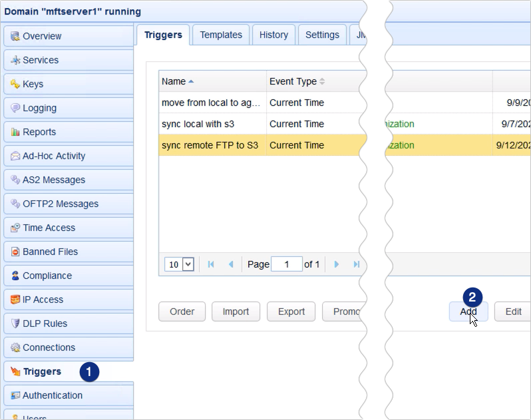Image resolution: width=531 pixels, height=420 pixels.
Task: Click the Logging speech bubble icon
Action: (15, 108)
